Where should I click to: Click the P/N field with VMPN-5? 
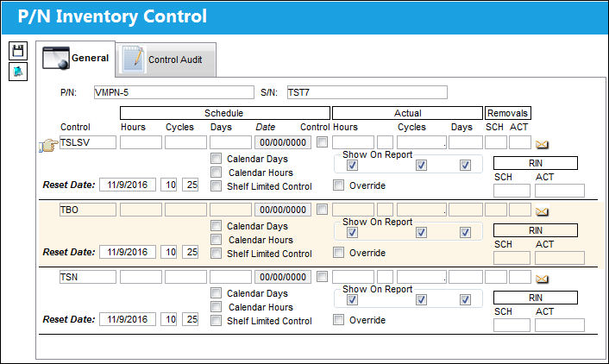(x=174, y=92)
